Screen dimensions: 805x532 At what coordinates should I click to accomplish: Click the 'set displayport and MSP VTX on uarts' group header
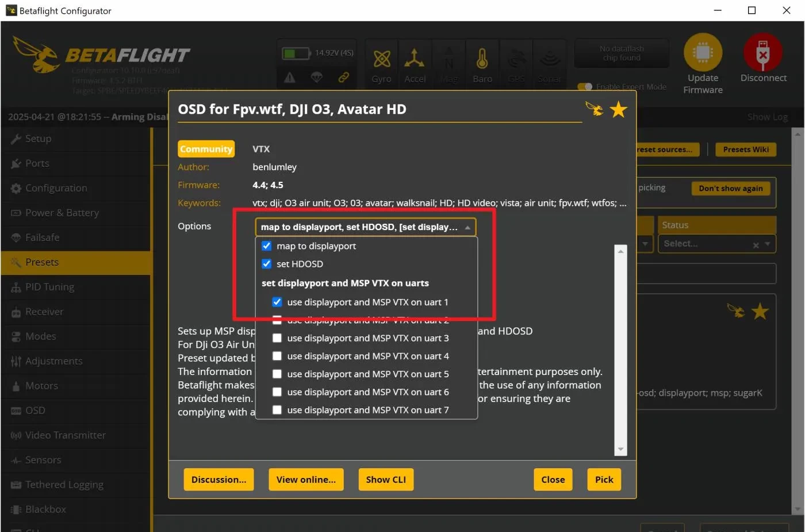point(345,284)
